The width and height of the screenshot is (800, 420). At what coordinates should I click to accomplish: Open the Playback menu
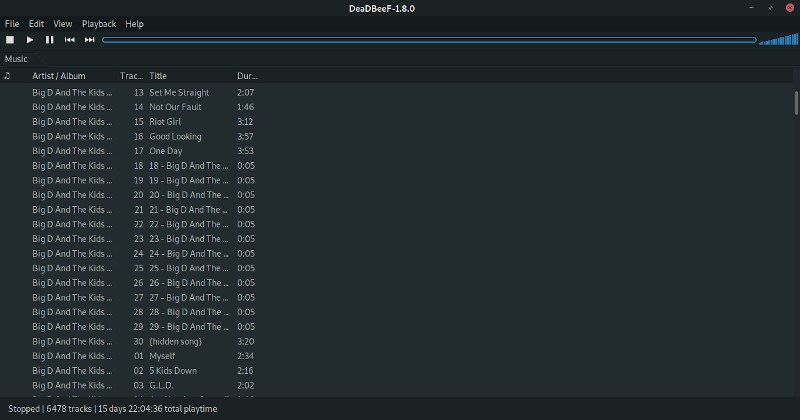pos(99,24)
